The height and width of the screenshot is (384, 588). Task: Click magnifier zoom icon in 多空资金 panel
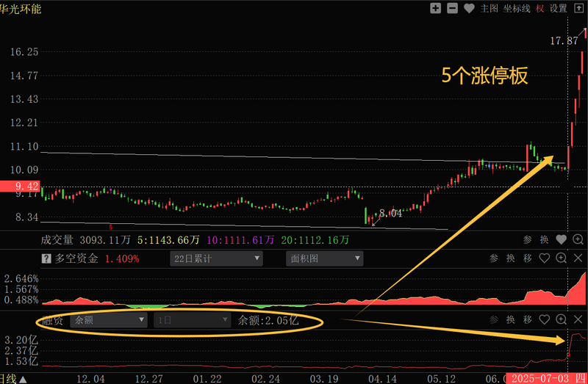[562, 258]
